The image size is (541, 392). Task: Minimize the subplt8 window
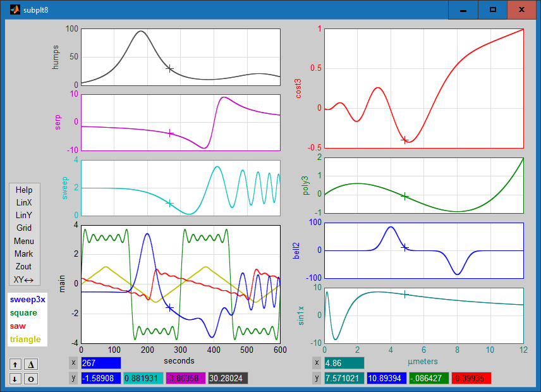click(x=463, y=10)
